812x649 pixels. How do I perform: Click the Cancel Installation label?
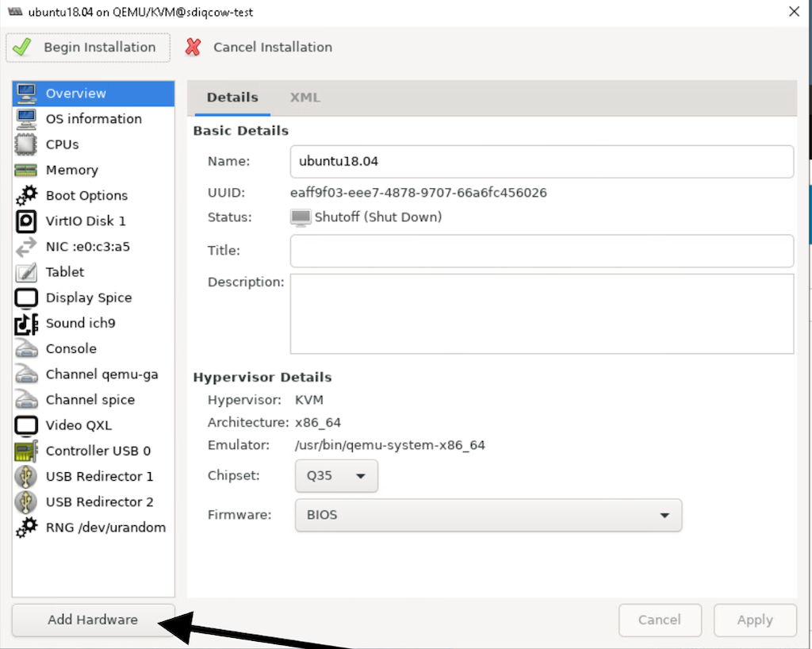click(273, 47)
